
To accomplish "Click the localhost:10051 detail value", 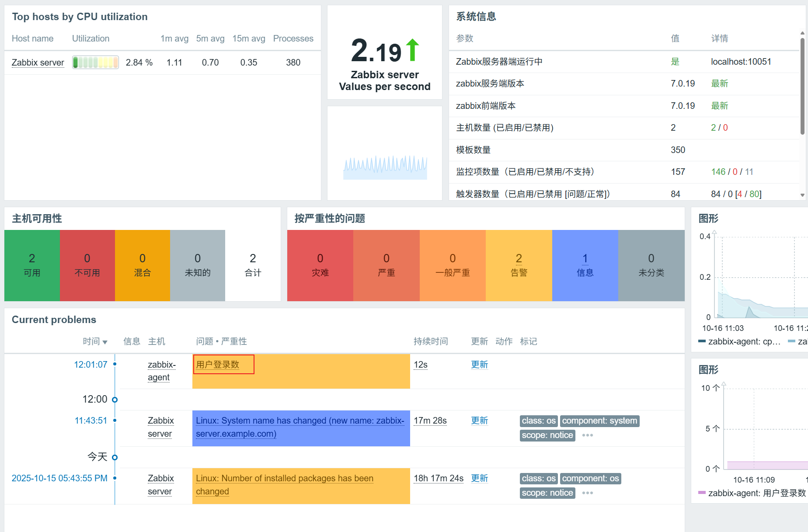I will click(741, 62).
